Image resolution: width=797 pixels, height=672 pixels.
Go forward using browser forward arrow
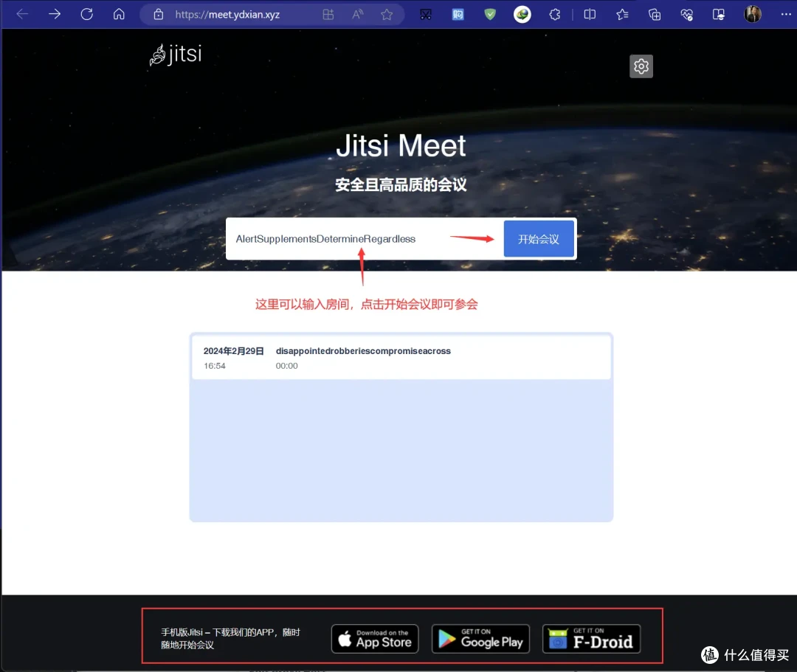(55, 14)
